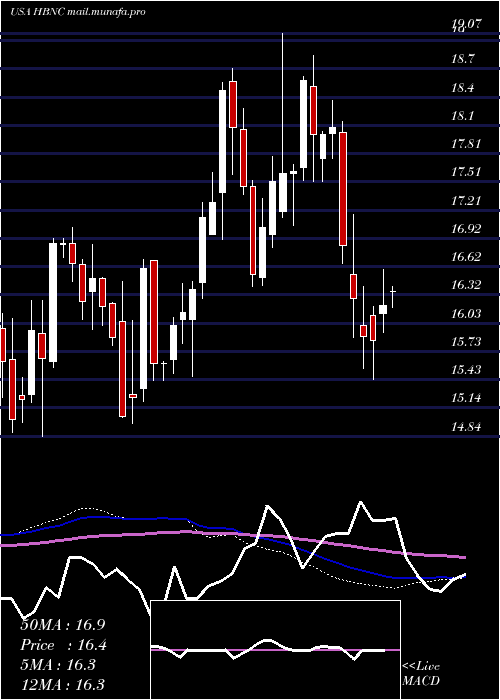Viewport: 500px width, 700px height.
Task: Click the '<<Live MACD' label
Action: (x=421, y=674)
